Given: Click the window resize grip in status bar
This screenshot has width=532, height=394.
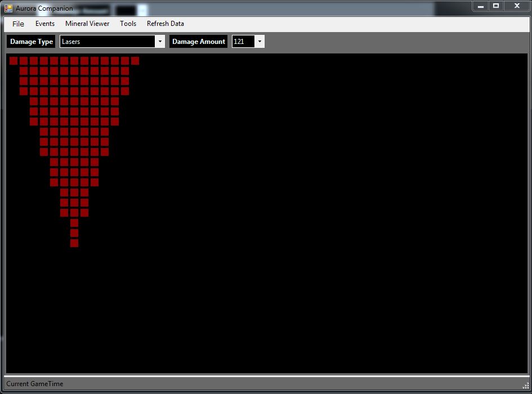Looking at the screenshot, I should point(526,386).
